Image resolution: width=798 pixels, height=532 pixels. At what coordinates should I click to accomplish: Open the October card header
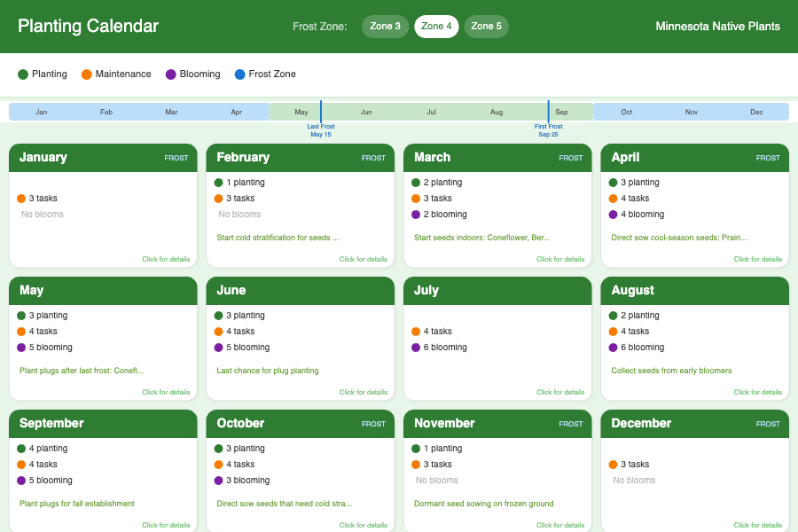301,424
